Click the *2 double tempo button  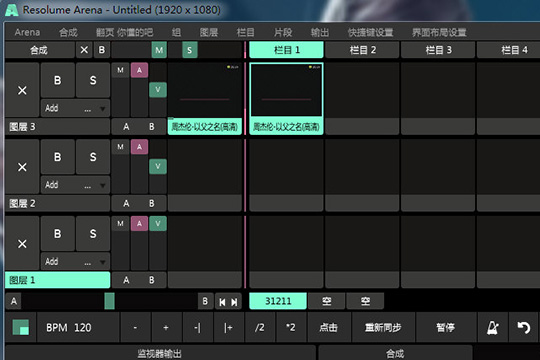pos(291,327)
